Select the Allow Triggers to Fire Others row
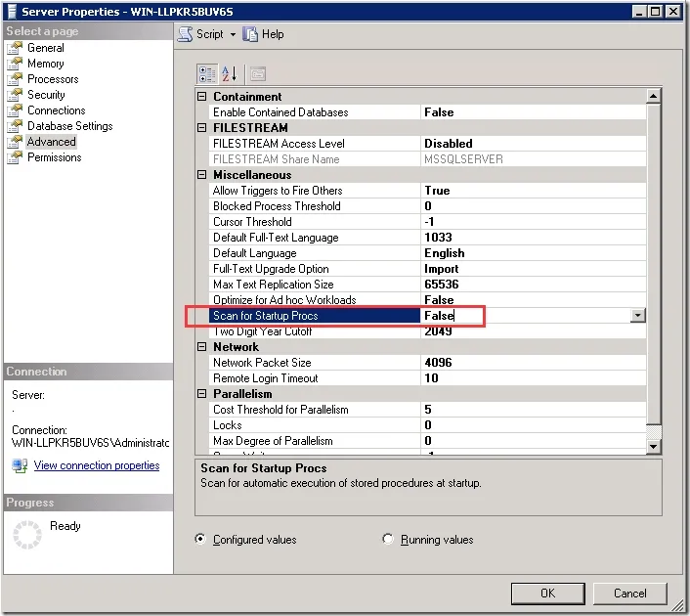The image size is (690, 616). 427,191
